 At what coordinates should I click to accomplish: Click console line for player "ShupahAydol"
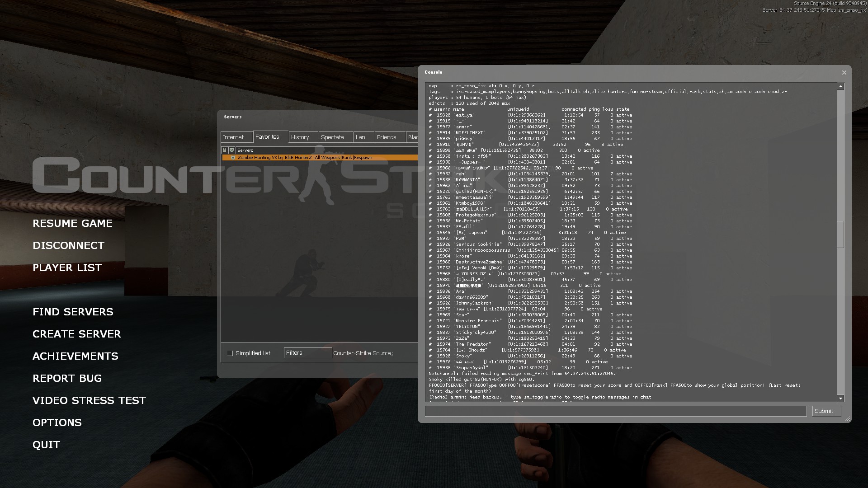(x=530, y=368)
